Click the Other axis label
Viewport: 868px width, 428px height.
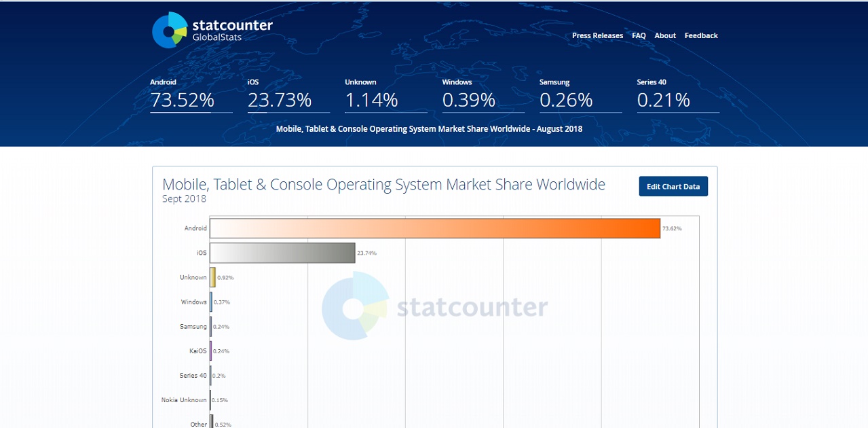click(x=199, y=424)
